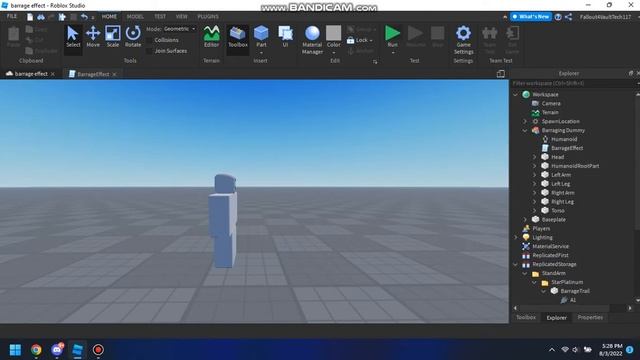The image size is (640, 360).
Task: Click the binoculars find icon
Action: [x=41, y=17]
